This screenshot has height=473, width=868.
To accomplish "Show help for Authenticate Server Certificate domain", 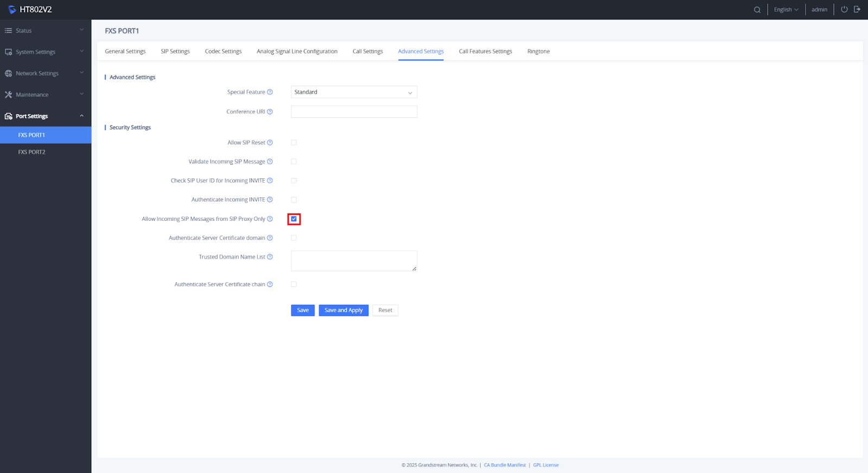I will pos(270,238).
